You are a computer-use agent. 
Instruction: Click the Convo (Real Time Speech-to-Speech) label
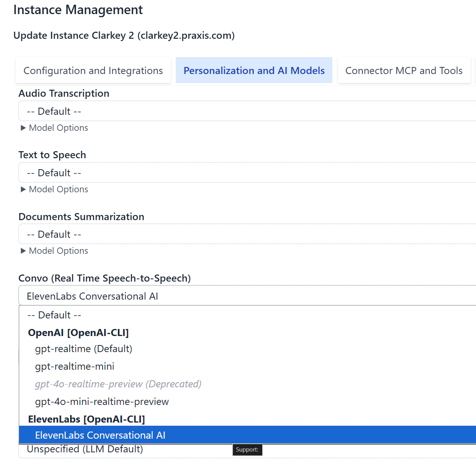coord(105,278)
